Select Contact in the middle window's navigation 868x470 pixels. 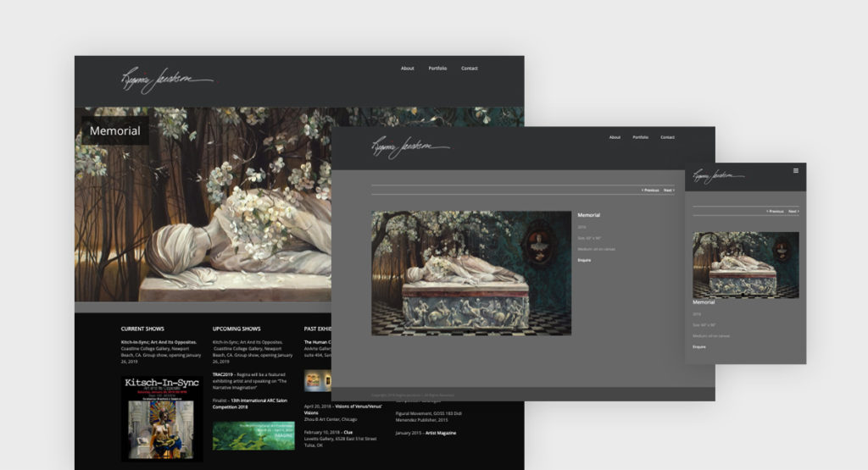click(x=667, y=137)
